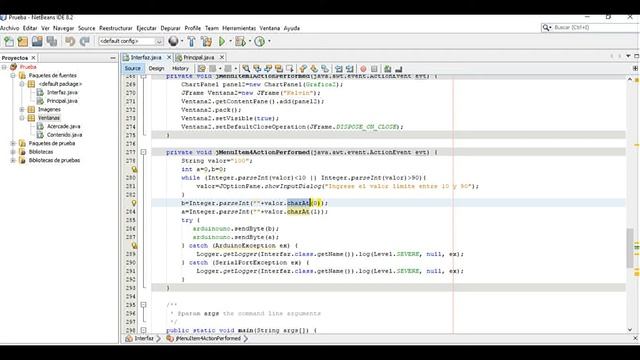The height and width of the screenshot is (360, 640).
Task: Expand the Bibliotecas node
Action: pyautogui.click(x=13, y=152)
